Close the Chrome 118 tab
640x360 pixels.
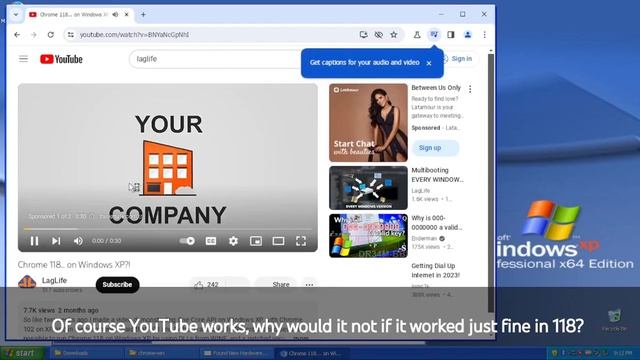point(127,15)
